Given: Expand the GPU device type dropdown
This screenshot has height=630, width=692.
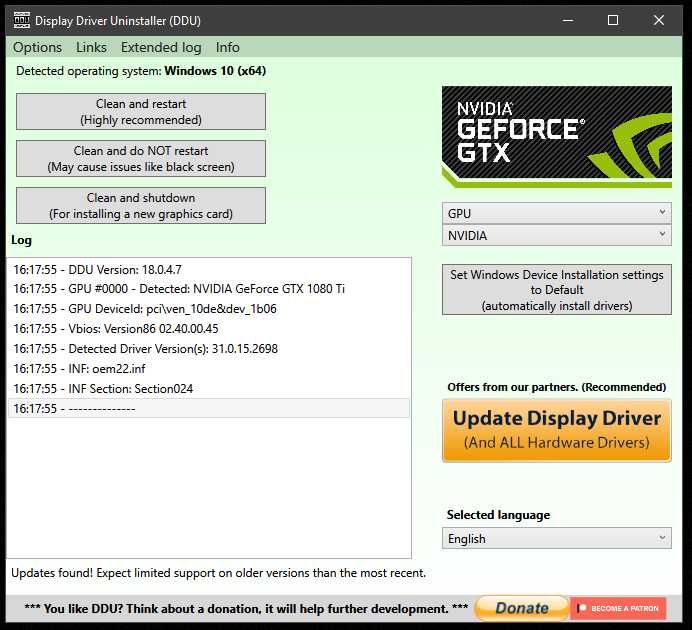Looking at the screenshot, I should tap(557, 213).
